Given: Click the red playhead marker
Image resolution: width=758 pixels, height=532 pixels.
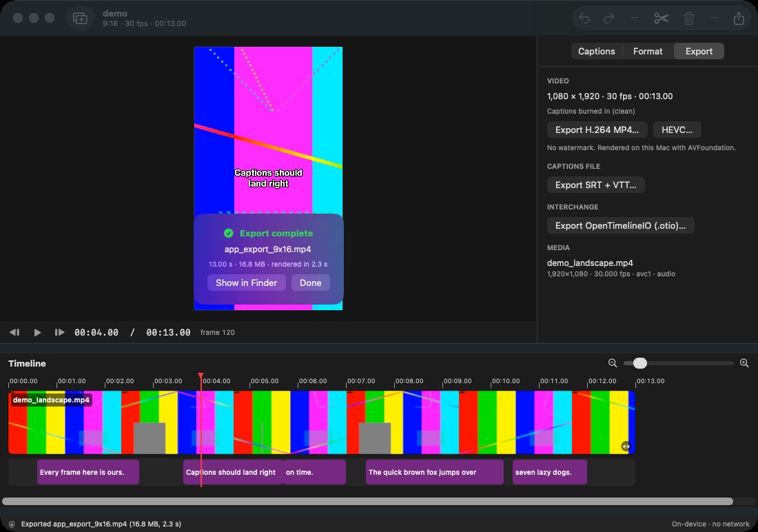Looking at the screenshot, I should point(201,376).
